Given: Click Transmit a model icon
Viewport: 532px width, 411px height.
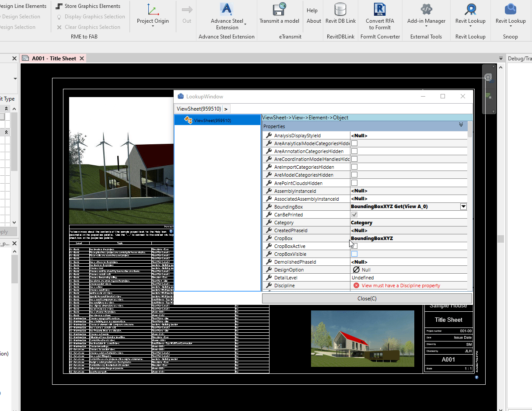Looking at the screenshot, I should pos(279,10).
